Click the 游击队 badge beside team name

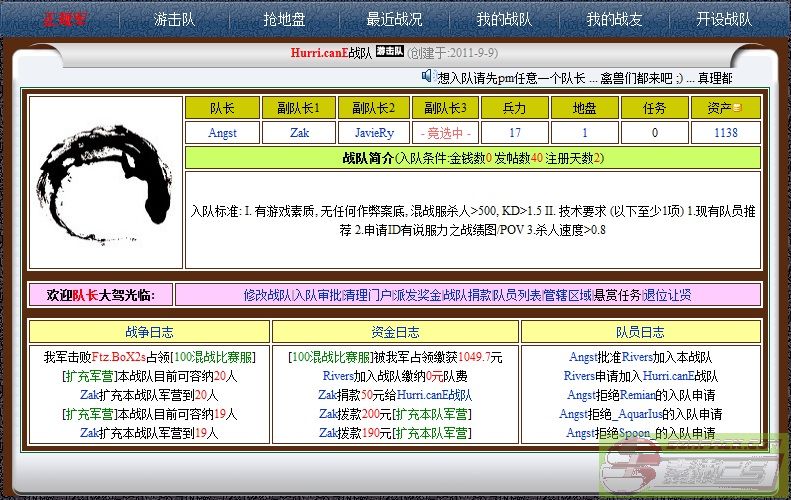click(x=390, y=51)
